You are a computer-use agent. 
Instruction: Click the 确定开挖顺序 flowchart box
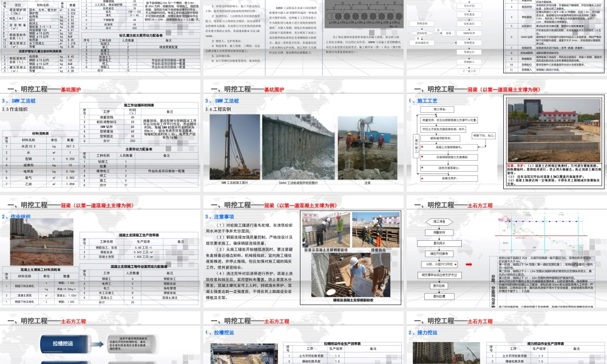tap(439, 254)
